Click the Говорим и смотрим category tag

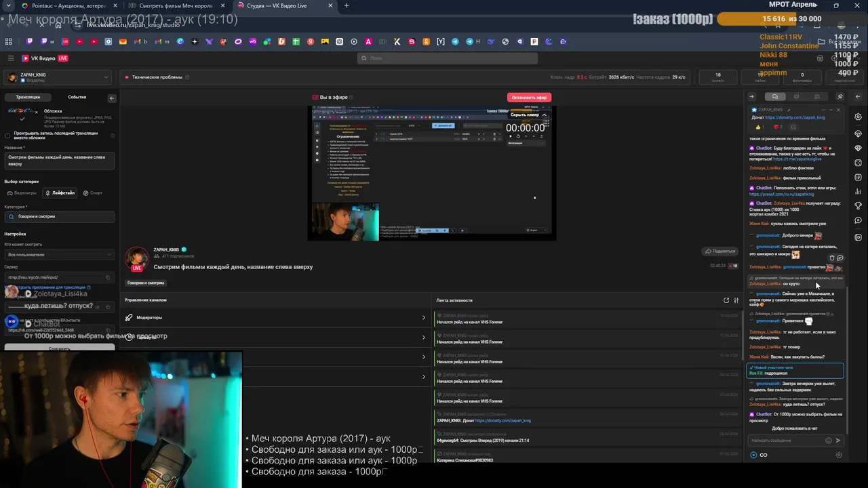pyautogui.click(x=146, y=283)
